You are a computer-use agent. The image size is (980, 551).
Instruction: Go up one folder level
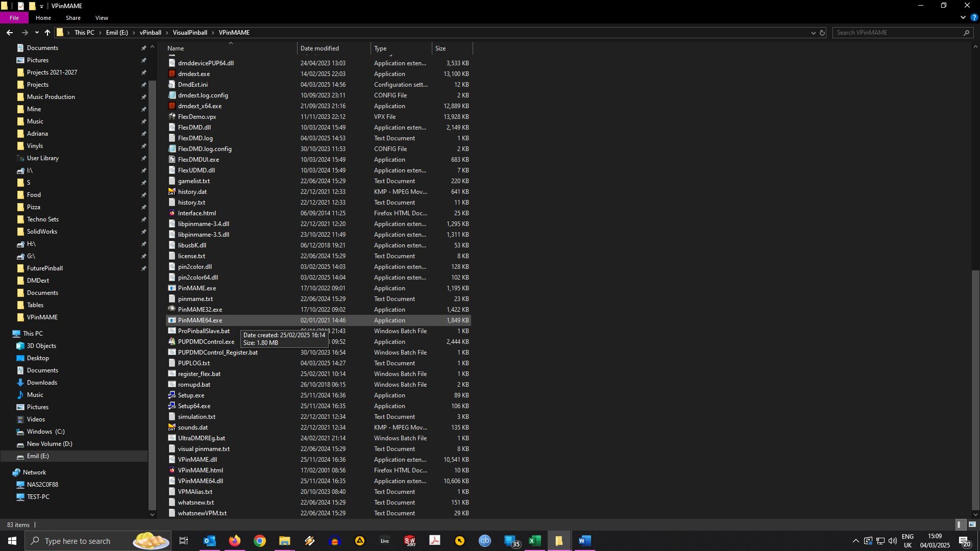click(47, 32)
